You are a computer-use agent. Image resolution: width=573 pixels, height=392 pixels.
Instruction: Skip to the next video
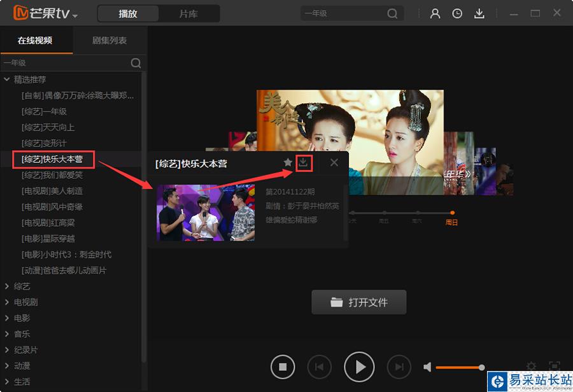399,367
